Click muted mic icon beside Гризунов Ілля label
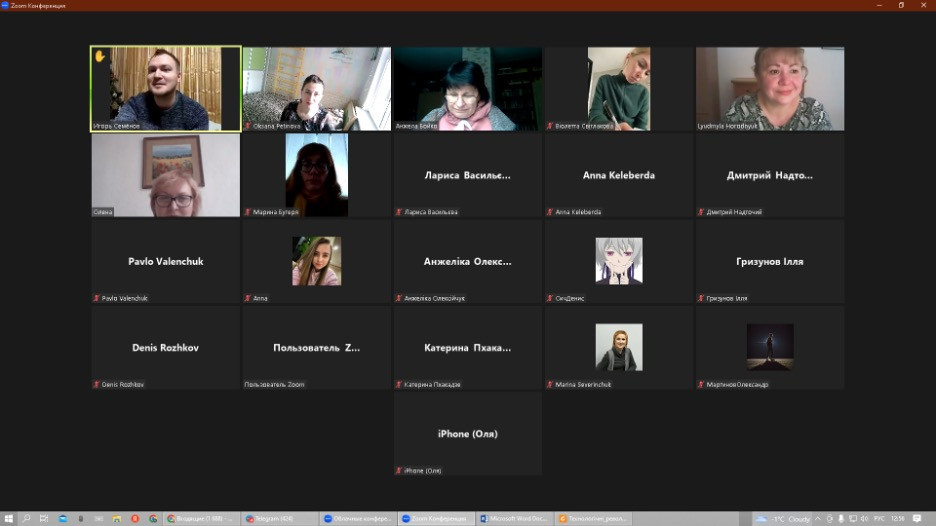The image size is (936, 526). [701, 298]
